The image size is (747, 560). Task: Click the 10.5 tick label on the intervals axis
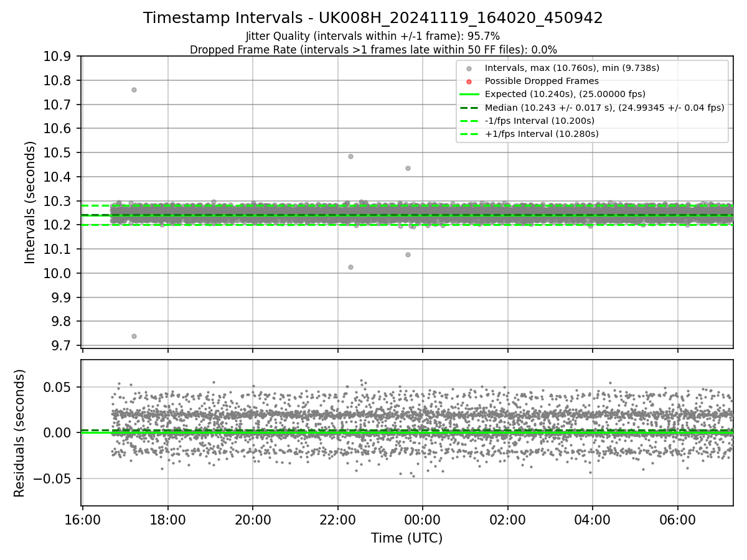click(59, 153)
